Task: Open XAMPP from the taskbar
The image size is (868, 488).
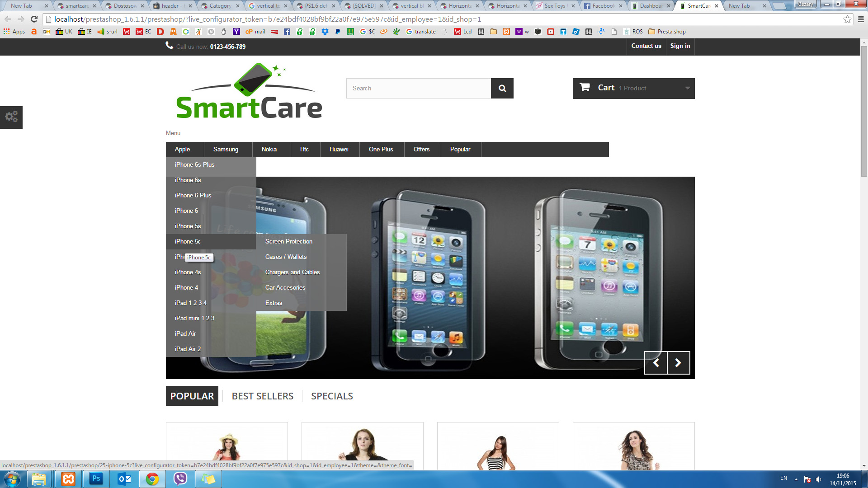Action: click(x=68, y=479)
